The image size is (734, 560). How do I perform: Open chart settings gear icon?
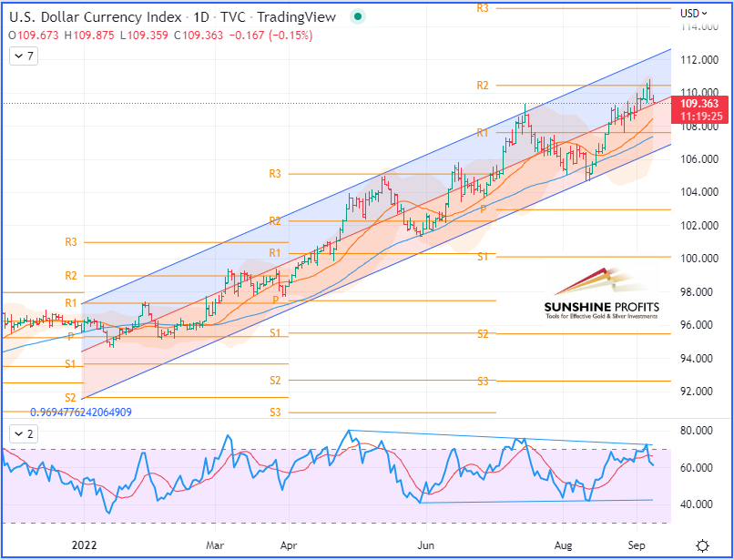(x=702, y=546)
